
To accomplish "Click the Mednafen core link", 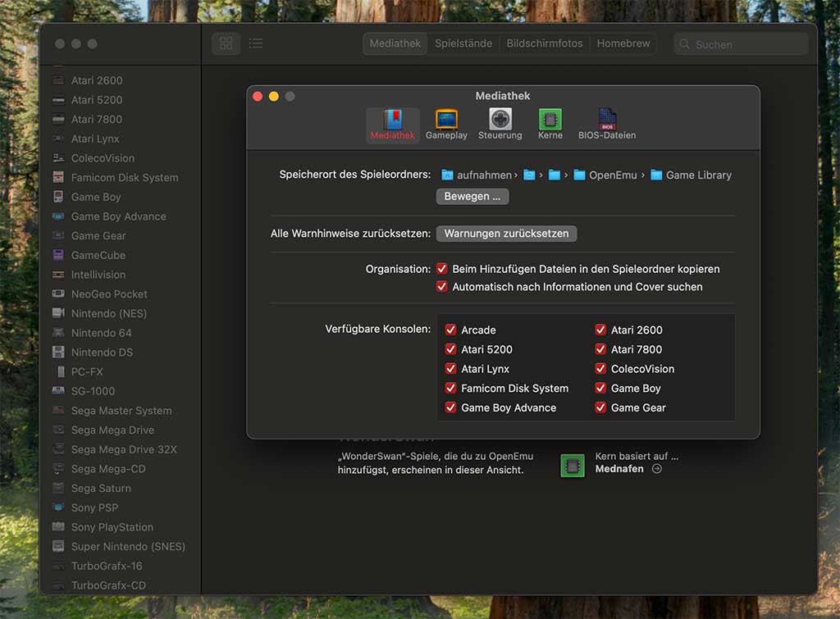I will [x=619, y=468].
